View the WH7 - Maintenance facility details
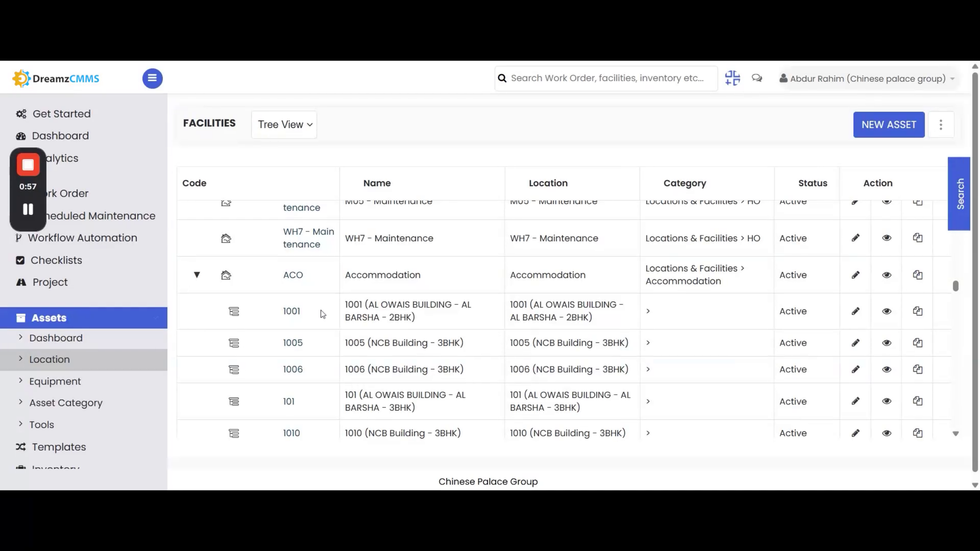This screenshot has width=980, height=551. point(886,238)
